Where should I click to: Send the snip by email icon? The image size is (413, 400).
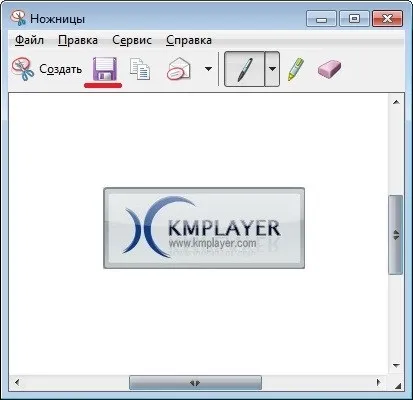click(x=179, y=69)
